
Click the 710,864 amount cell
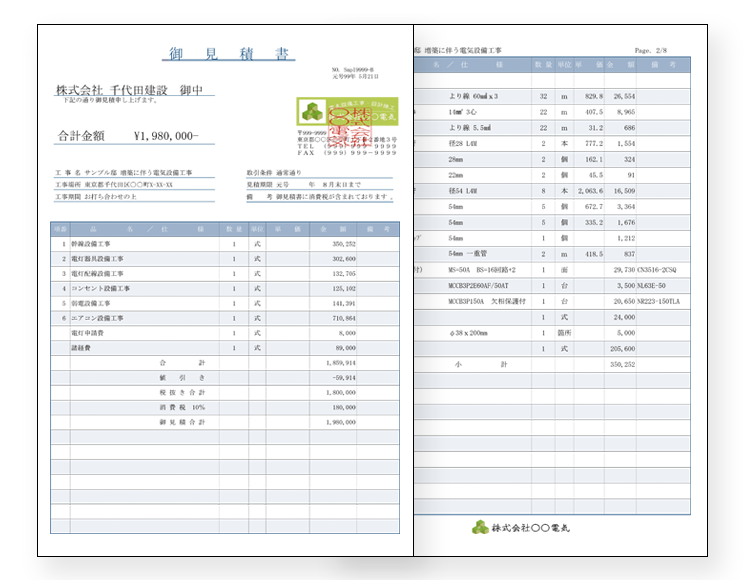(x=343, y=318)
